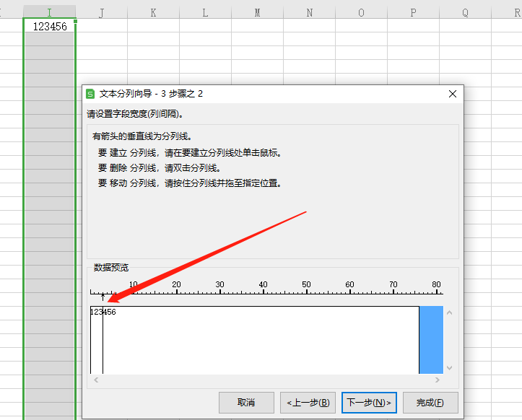Select column O header
Viewport: 522px width, 420px height.
point(361,12)
